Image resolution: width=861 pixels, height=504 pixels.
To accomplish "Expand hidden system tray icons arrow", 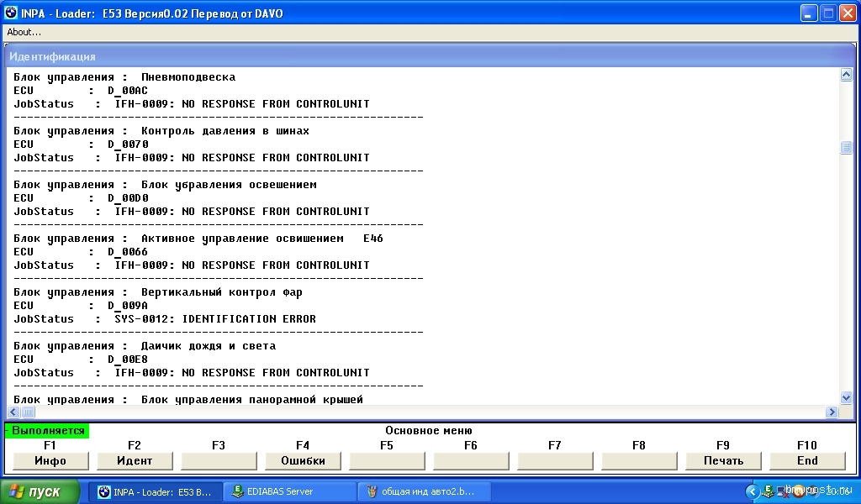I will tap(752, 491).
